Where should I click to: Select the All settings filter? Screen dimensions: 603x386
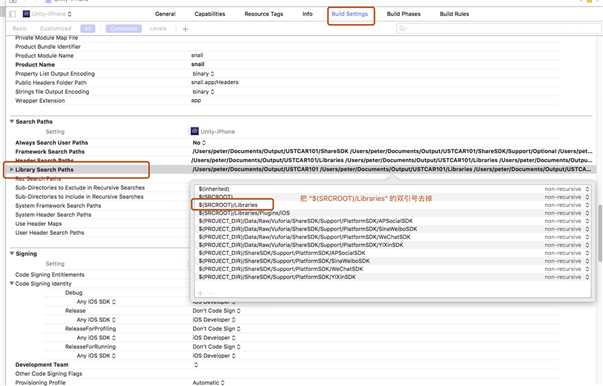click(x=88, y=29)
